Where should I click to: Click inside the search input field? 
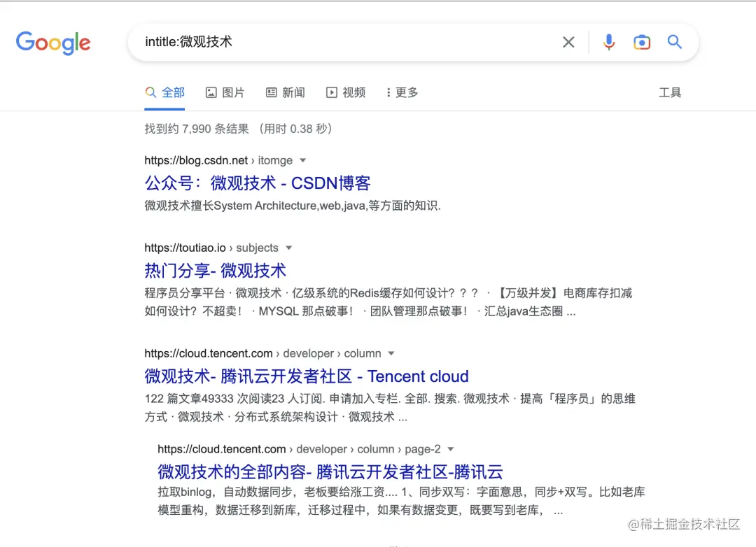pos(315,42)
